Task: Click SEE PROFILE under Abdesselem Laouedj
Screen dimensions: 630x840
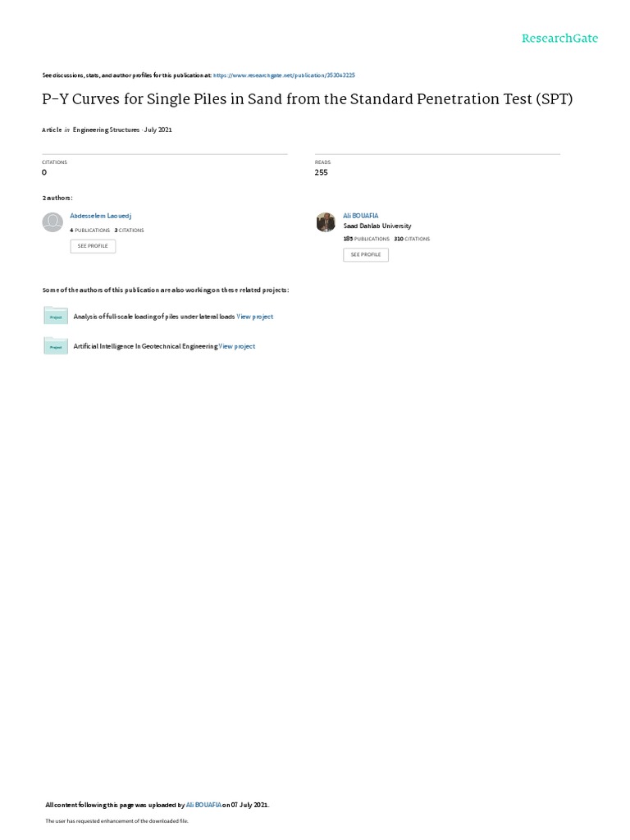Action: tap(93, 246)
